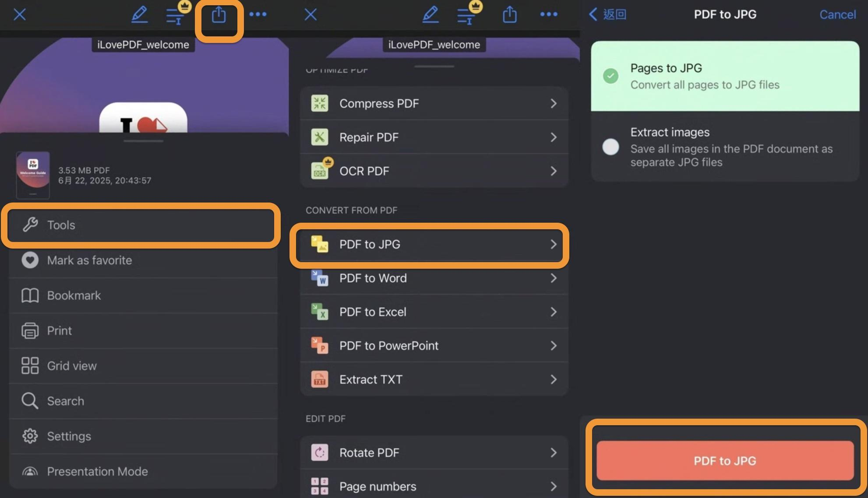Viewport: 868px width, 498px height.
Task: Tap the Rotate PDF icon
Action: click(320, 452)
